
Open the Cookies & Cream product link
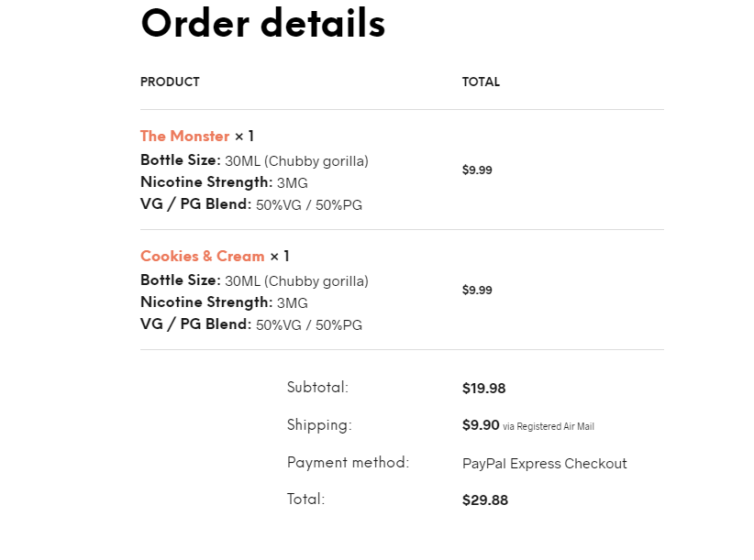202,257
